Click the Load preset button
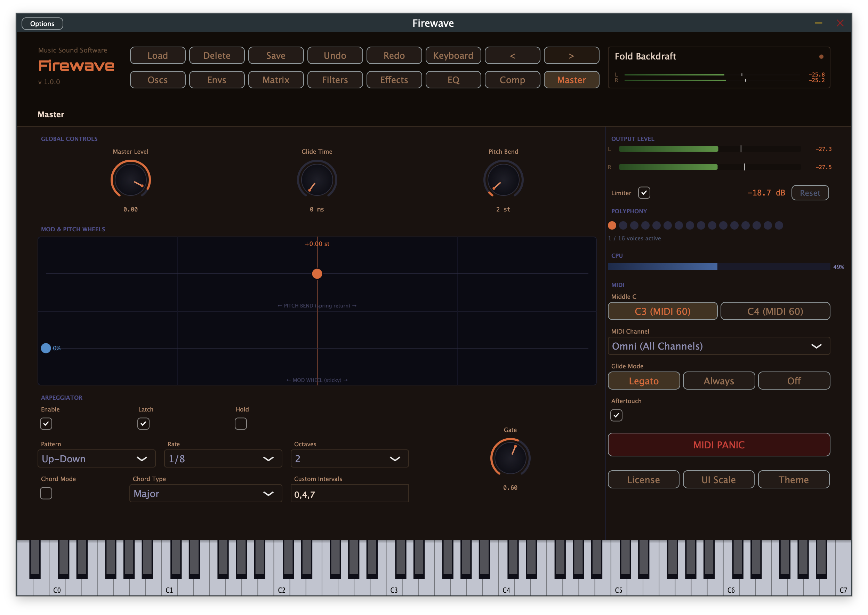The image size is (868, 615). tap(158, 56)
